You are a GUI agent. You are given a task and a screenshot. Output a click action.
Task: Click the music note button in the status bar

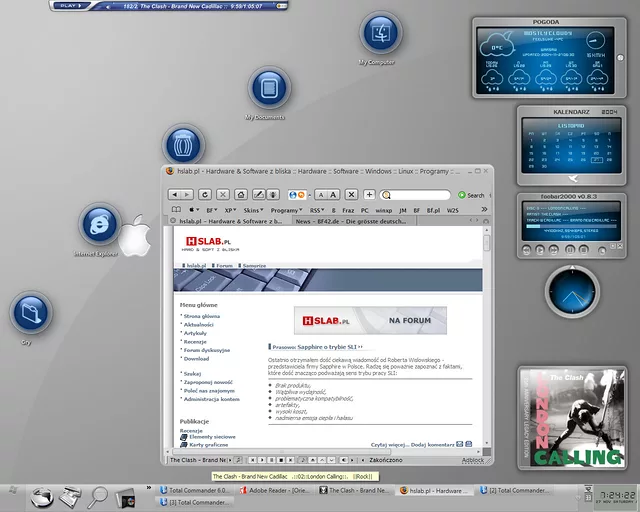pyautogui.click(x=303, y=460)
